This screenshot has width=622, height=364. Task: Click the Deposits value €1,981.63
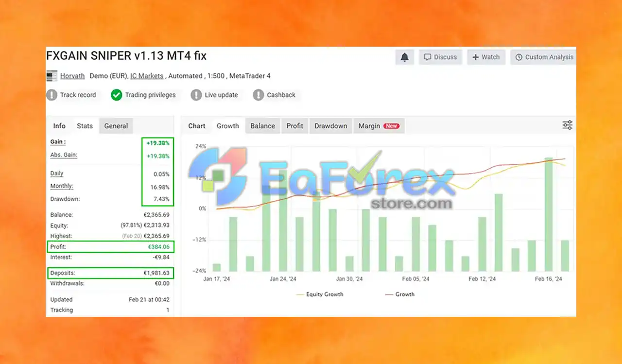[x=156, y=273]
